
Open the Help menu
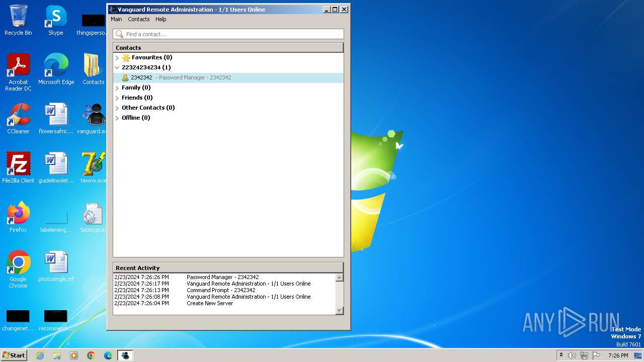(160, 19)
